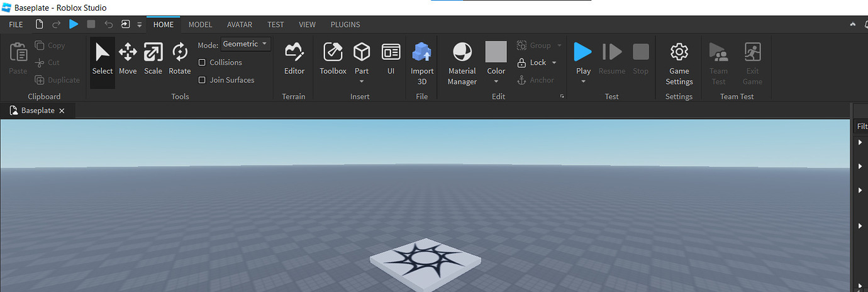Open the VIEW tab
This screenshot has height=292, width=868.
[x=308, y=25]
